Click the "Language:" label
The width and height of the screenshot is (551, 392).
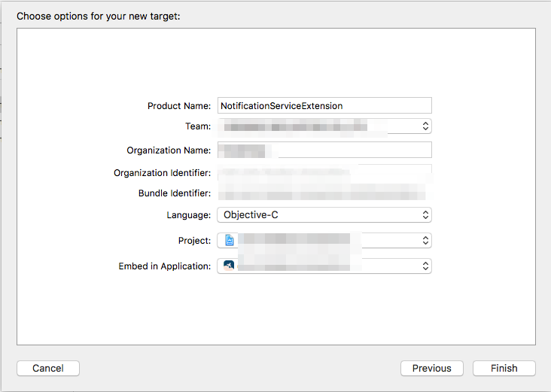[189, 215]
